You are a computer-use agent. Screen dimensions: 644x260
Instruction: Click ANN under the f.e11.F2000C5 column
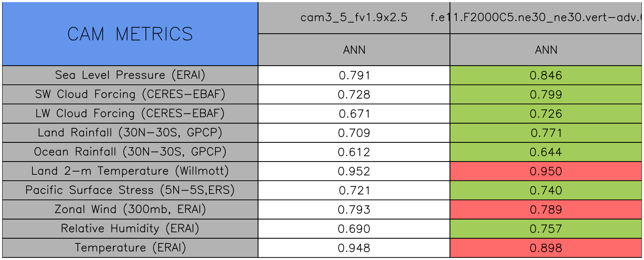click(x=546, y=50)
